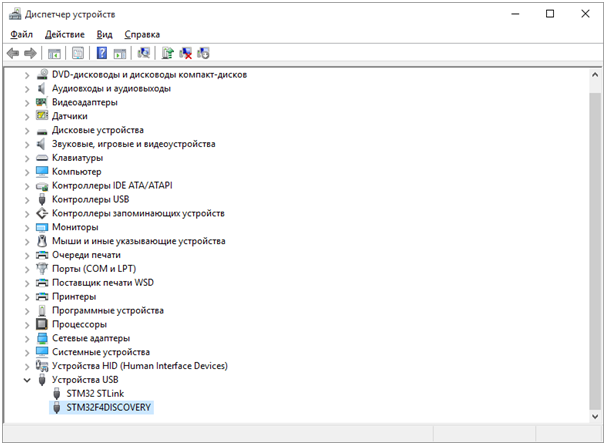Click the scroll up arrow
This screenshot has height=445, width=606.
(x=595, y=75)
